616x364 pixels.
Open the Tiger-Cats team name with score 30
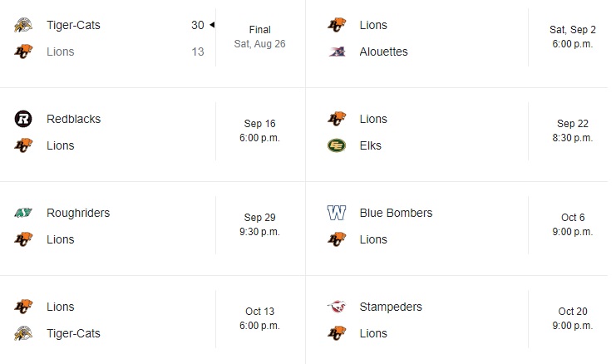(73, 25)
